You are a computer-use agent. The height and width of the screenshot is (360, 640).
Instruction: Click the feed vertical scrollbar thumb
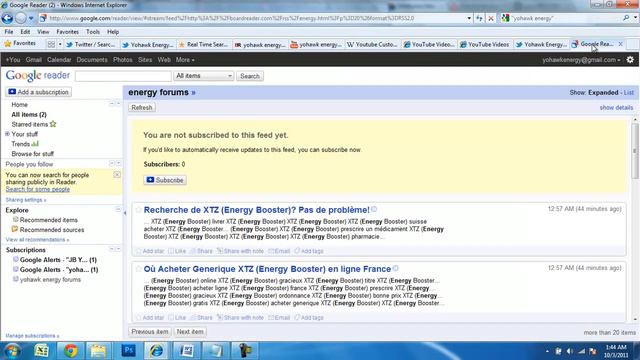tap(635, 150)
